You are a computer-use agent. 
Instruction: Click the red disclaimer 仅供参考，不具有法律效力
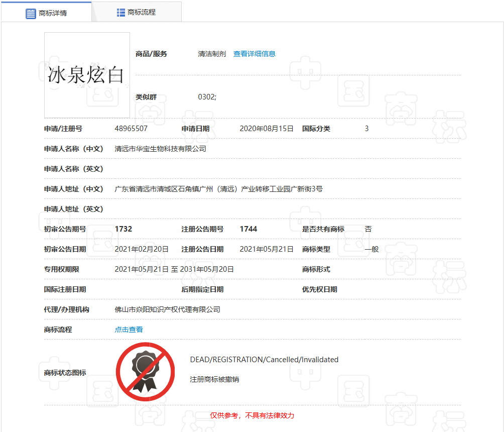252,415
